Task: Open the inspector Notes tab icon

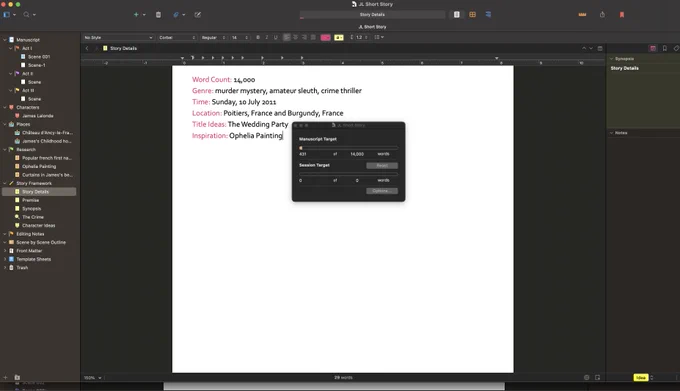Action: 653,49
